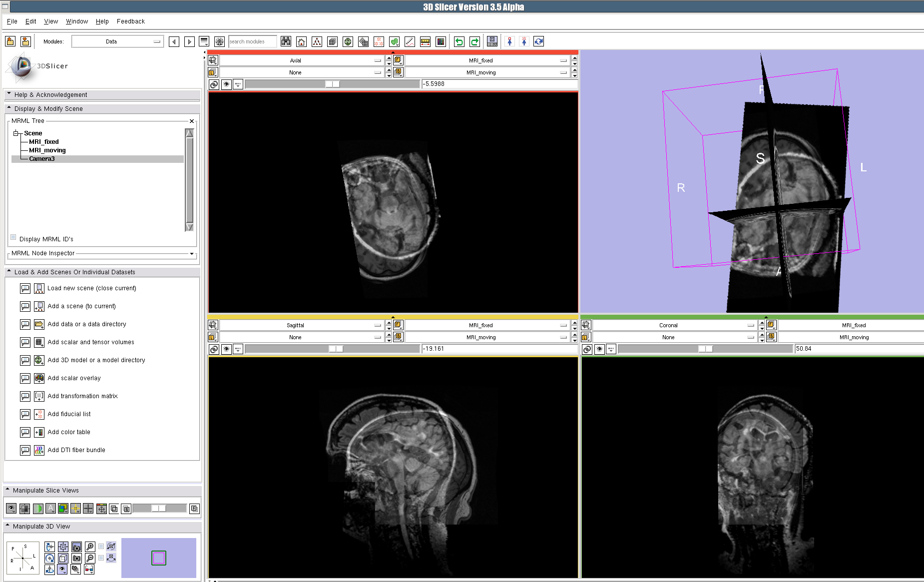Viewport: 924px width, 582px height.
Task: Click the green undo arrow icon
Action: 459,41
